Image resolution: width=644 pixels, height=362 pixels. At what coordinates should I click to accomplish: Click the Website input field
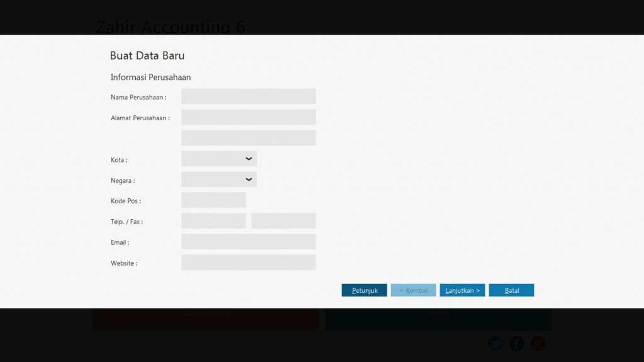tap(248, 263)
